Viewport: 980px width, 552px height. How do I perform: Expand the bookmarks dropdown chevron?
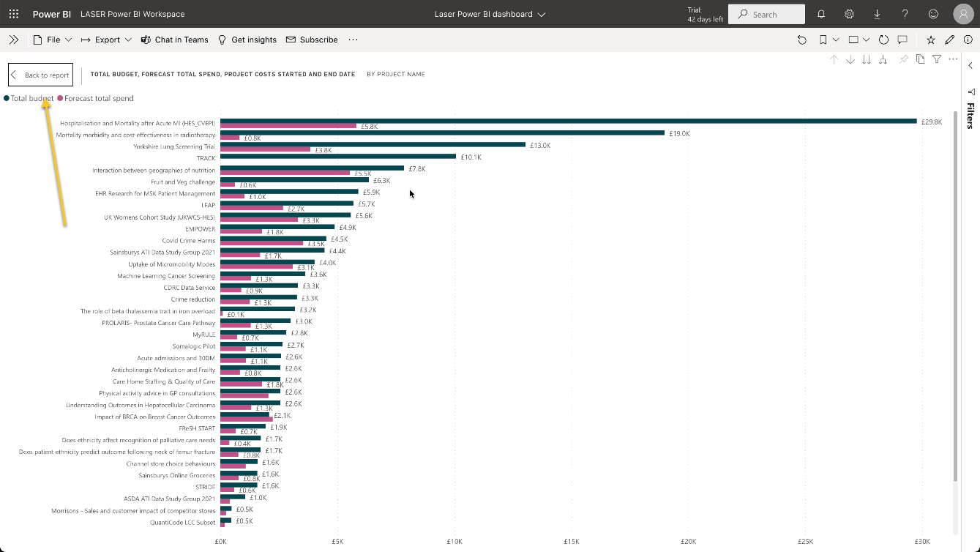(x=836, y=40)
